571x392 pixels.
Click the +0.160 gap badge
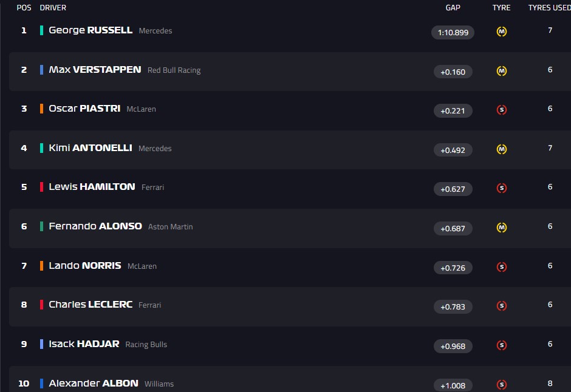(x=453, y=72)
